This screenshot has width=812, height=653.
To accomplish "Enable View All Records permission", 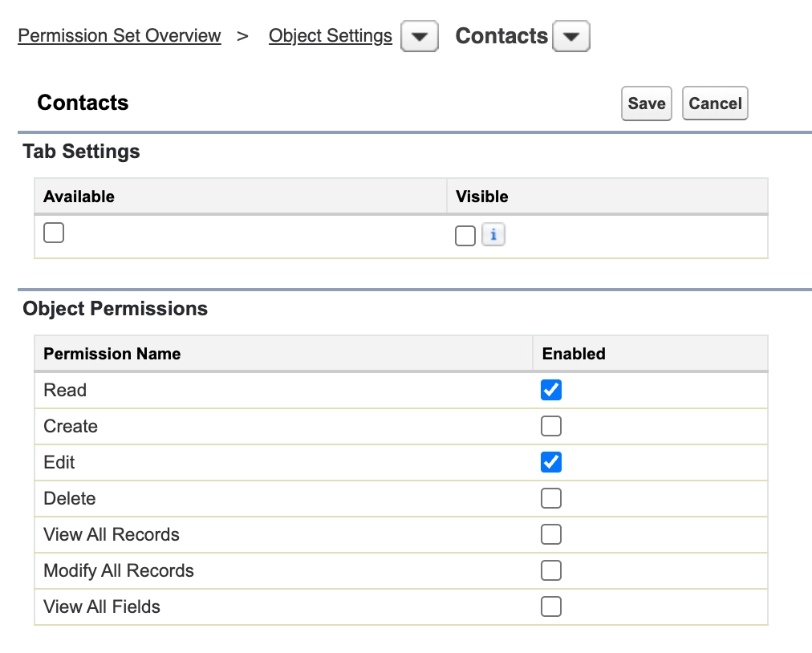I will [x=551, y=534].
